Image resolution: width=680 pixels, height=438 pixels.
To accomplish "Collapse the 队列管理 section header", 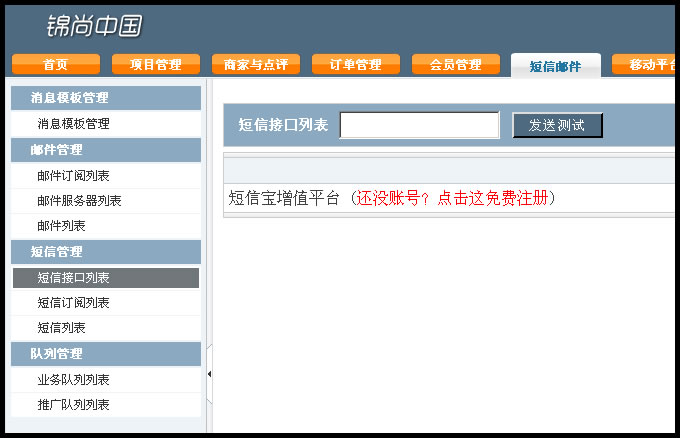I will point(106,354).
